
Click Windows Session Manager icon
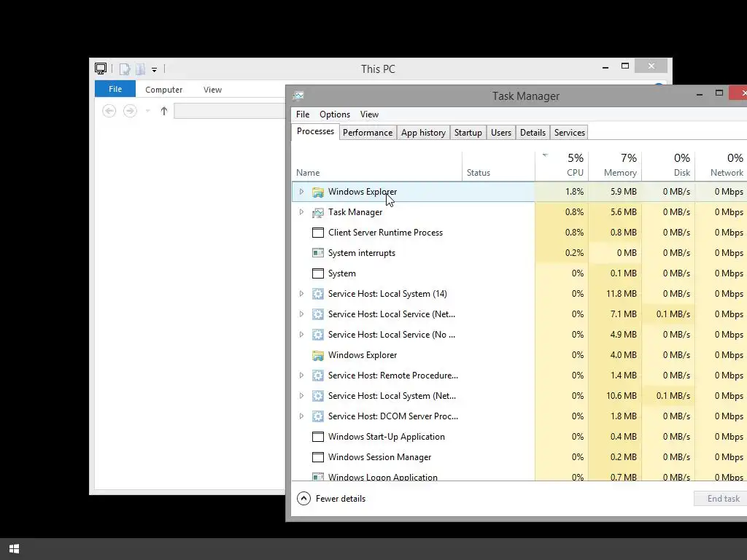[x=318, y=457]
